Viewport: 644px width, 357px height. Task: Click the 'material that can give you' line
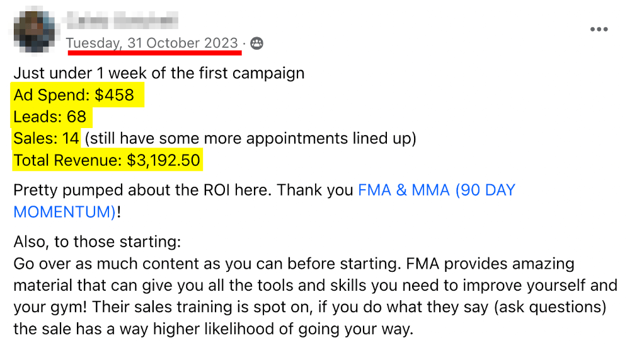coord(316,286)
